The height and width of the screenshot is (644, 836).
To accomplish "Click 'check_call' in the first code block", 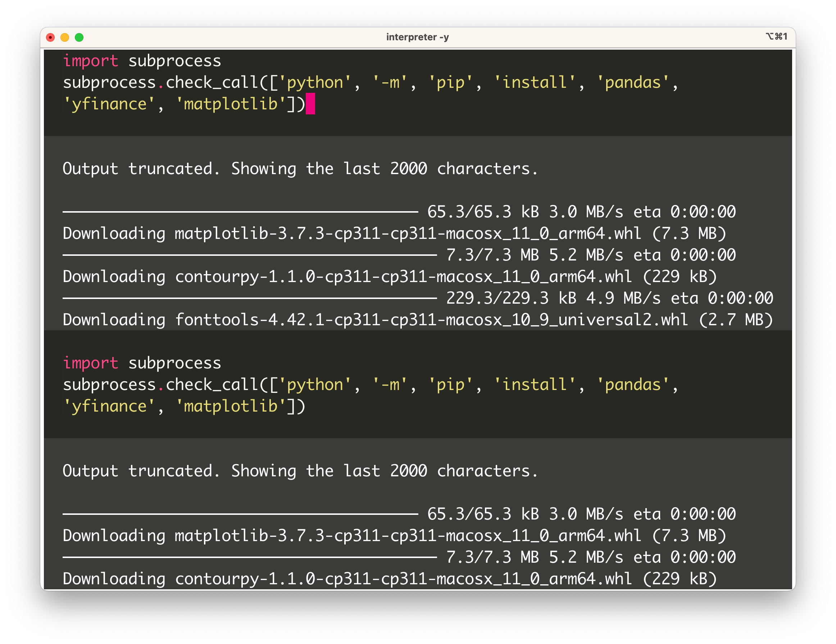I will pyautogui.click(x=212, y=83).
